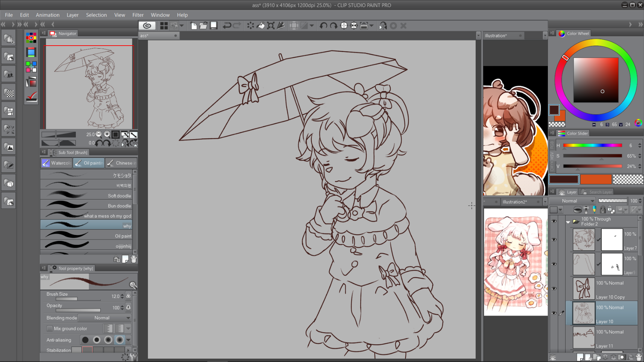
Task: Hide Layer 7 via eye icon
Action: pos(554,240)
